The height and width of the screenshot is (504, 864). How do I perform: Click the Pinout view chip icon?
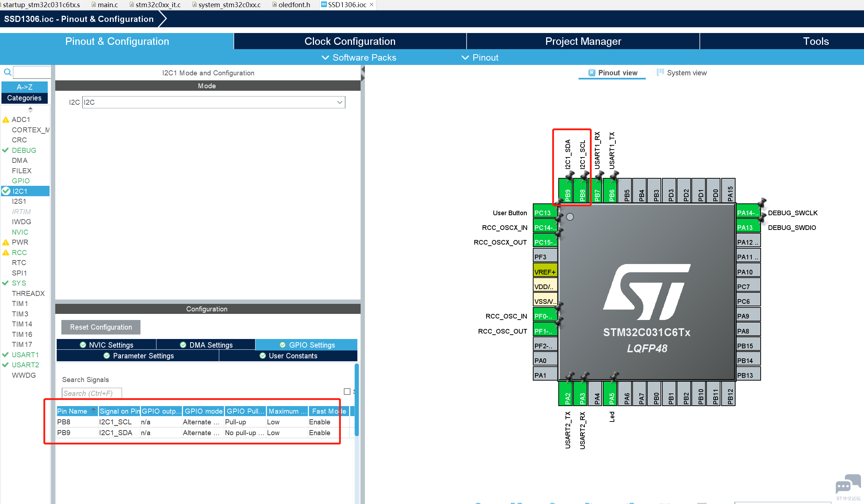[x=592, y=73]
